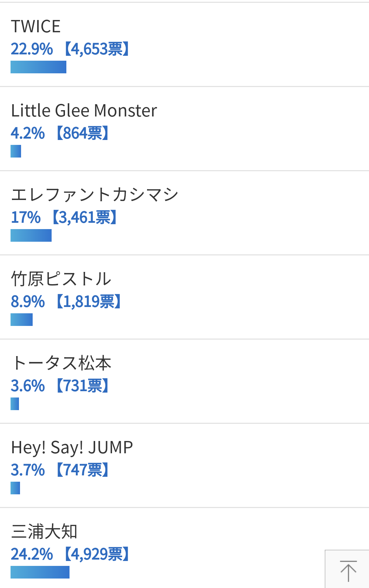Select the トータス松本 entry name
This screenshot has height=588, width=369.
click(x=61, y=363)
